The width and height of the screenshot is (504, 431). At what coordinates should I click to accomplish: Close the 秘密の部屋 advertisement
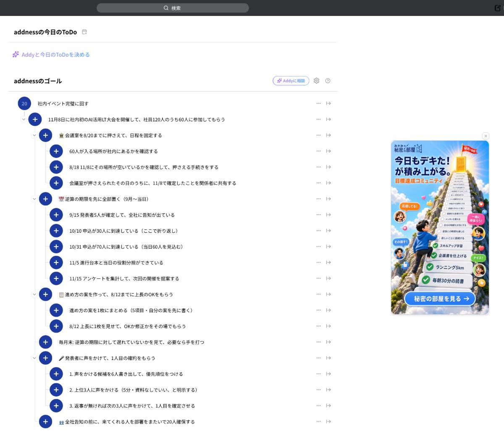486,136
